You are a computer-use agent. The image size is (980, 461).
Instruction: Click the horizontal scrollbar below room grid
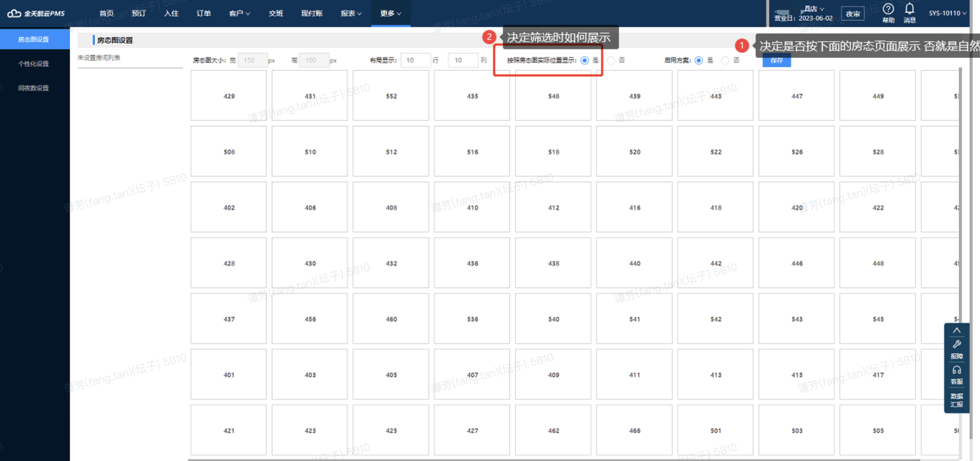coord(555,459)
